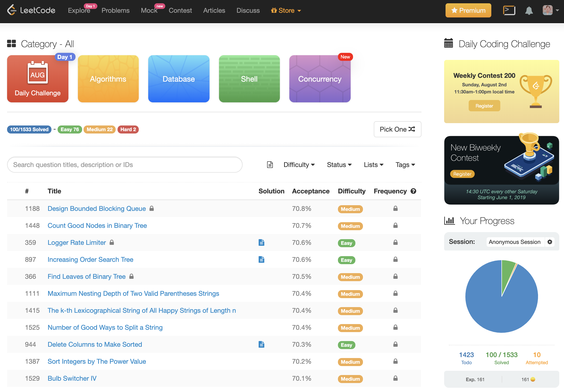Open the solution article for Delete Columns to Make Sorted

[x=261, y=344]
